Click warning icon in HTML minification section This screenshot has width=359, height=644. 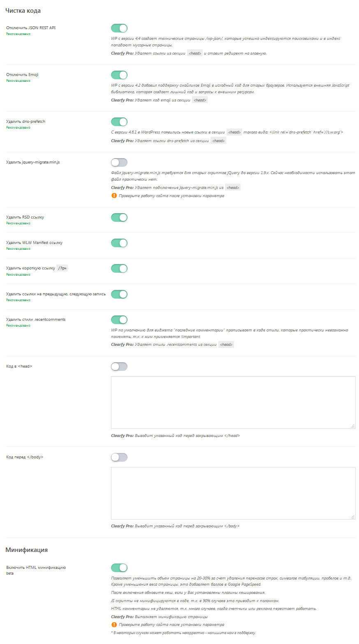click(x=114, y=624)
